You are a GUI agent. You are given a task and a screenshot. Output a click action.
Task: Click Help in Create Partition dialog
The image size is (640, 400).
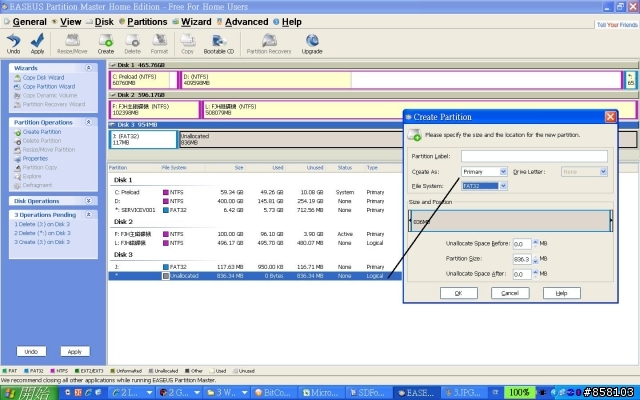click(562, 293)
